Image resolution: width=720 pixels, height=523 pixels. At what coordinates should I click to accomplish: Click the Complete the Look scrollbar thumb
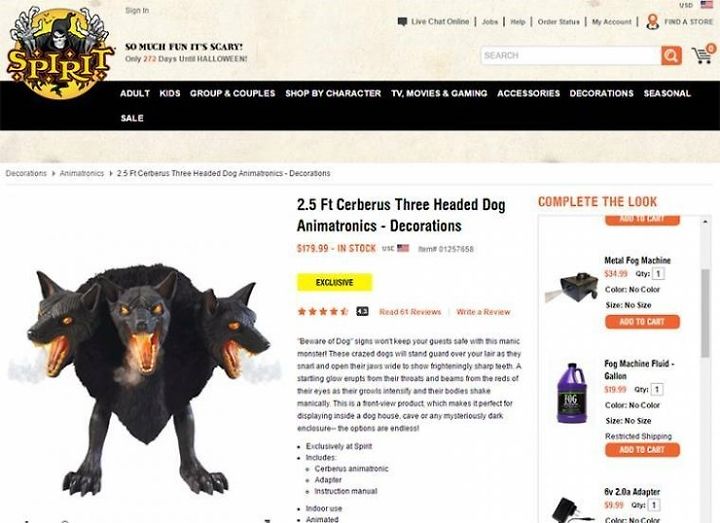point(705,314)
